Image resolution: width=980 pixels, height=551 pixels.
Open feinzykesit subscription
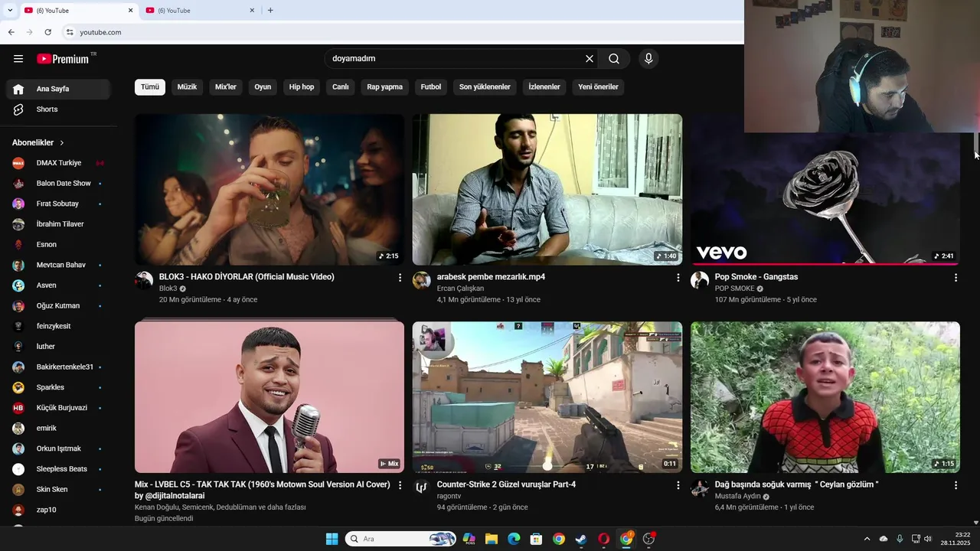pos(58,326)
